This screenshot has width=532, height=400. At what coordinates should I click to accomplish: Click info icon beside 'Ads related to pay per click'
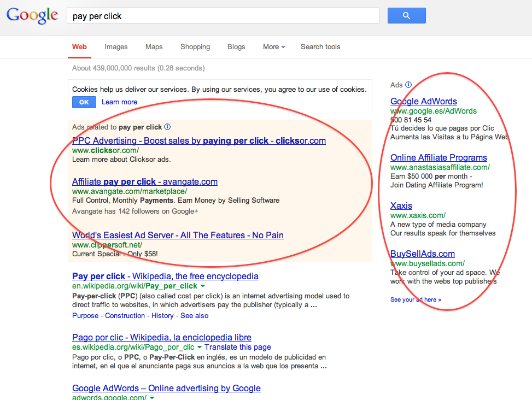pos(167,127)
